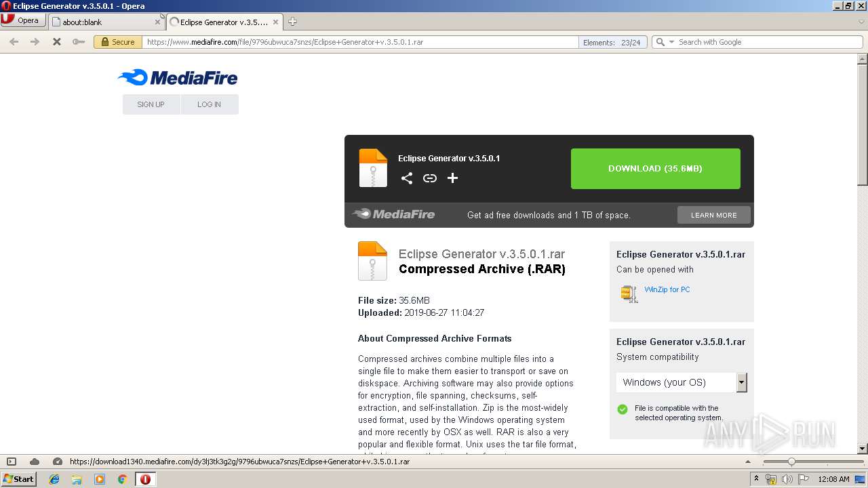Toggle the panel icon in Opera status bar
This screenshot has height=488, width=868.
pos(12,462)
